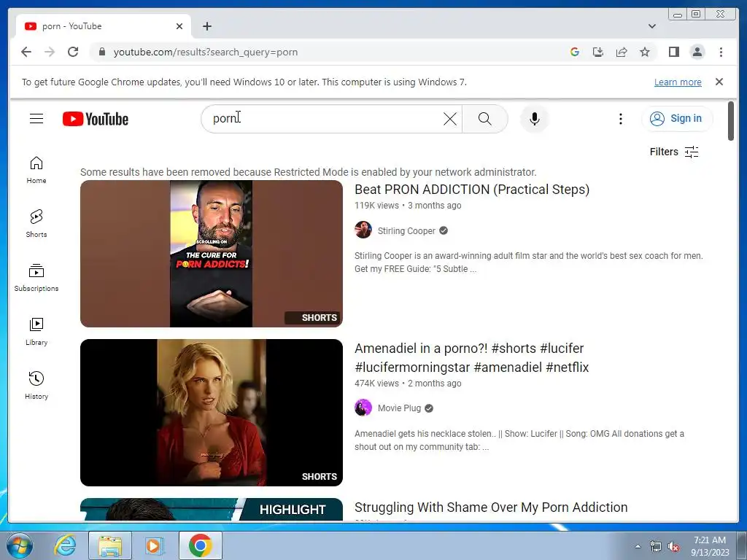Open the Amenadiel Lucifer short thumbnail
The image size is (747, 560).
[211, 413]
